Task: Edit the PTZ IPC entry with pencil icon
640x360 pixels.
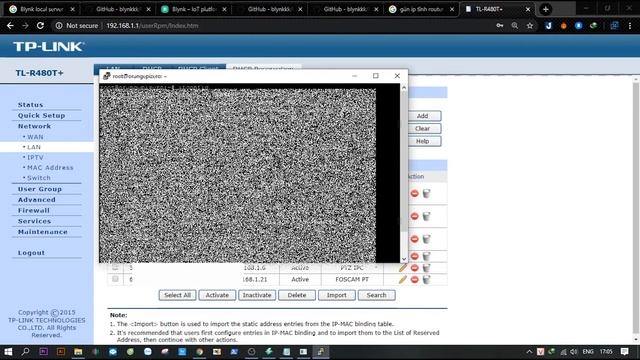Action: tap(402, 268)
